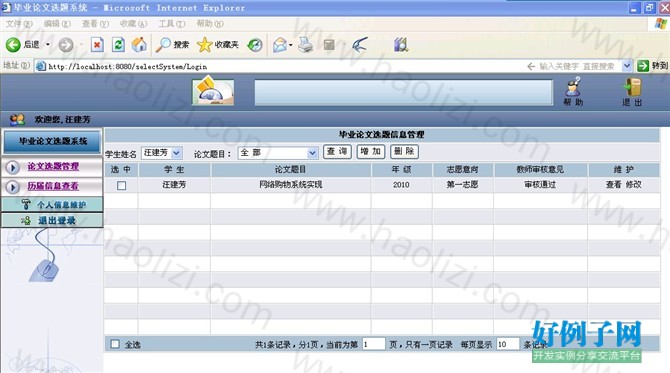The height and width of the screenshot is (373, 670).
Task: Click 修改 link in 维护 column
Action: click(x=634, y=185)
